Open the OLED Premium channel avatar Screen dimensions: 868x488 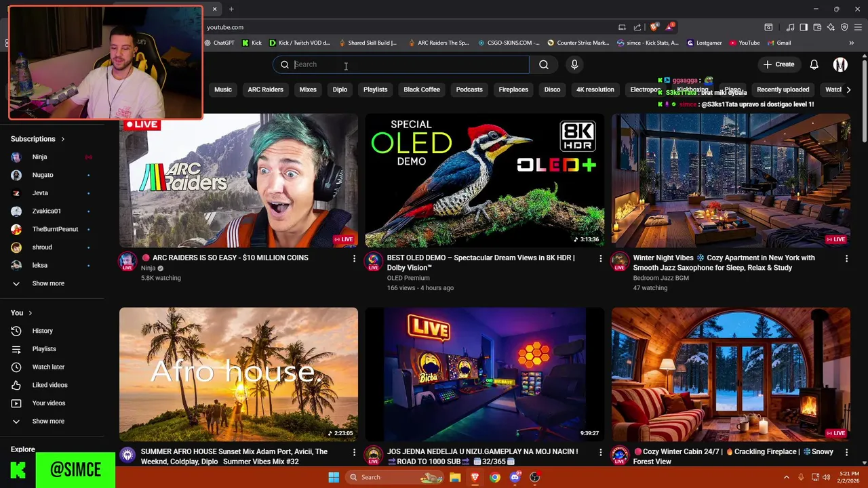coord(374,262)
